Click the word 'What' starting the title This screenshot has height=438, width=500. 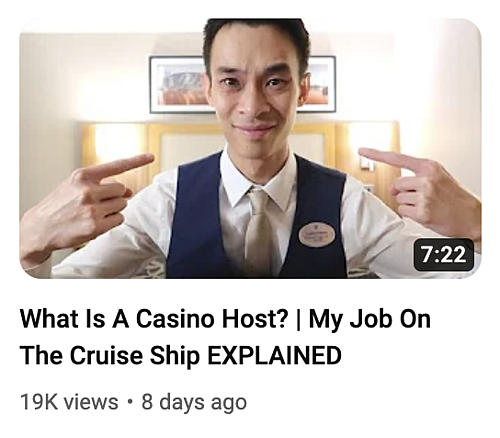pos(47,319)
